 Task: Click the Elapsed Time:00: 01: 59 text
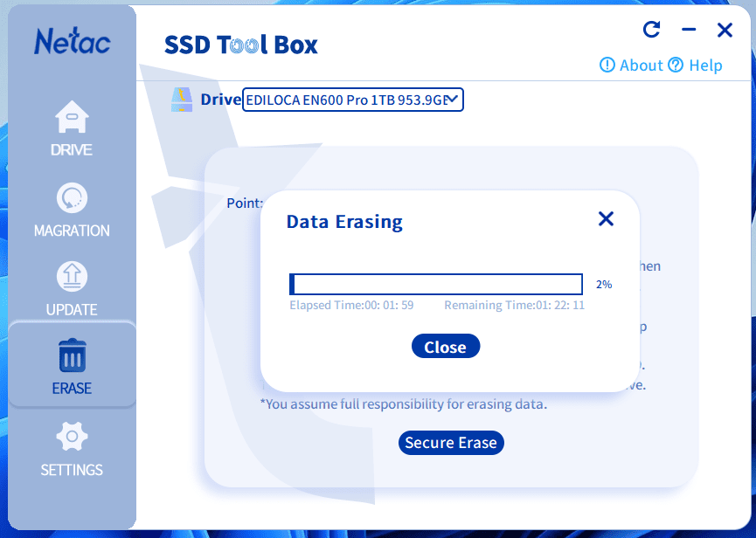(x=351, y=306)
